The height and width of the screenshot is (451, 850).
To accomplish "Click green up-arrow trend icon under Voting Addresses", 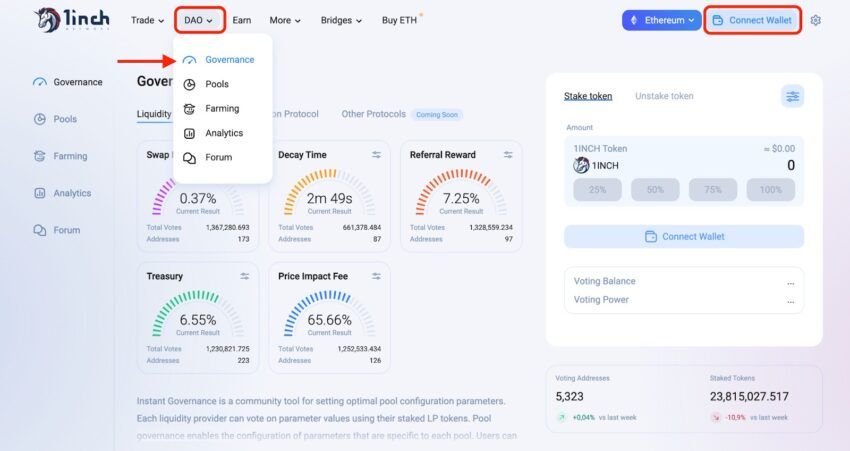I will (562, 417).
